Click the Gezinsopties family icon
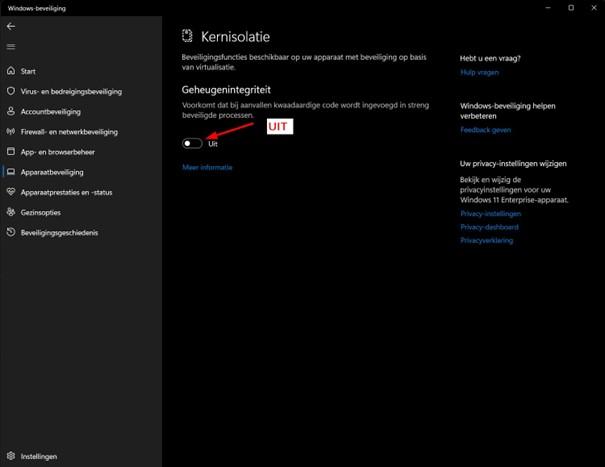605x467 pixels. tap(11, 212)
